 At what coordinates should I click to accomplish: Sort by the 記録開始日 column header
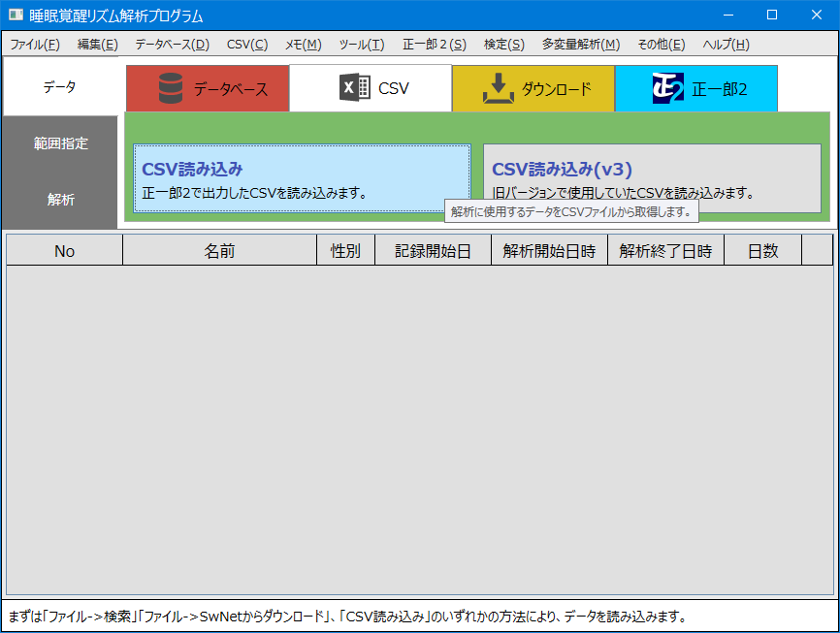(x=433, y=251)
